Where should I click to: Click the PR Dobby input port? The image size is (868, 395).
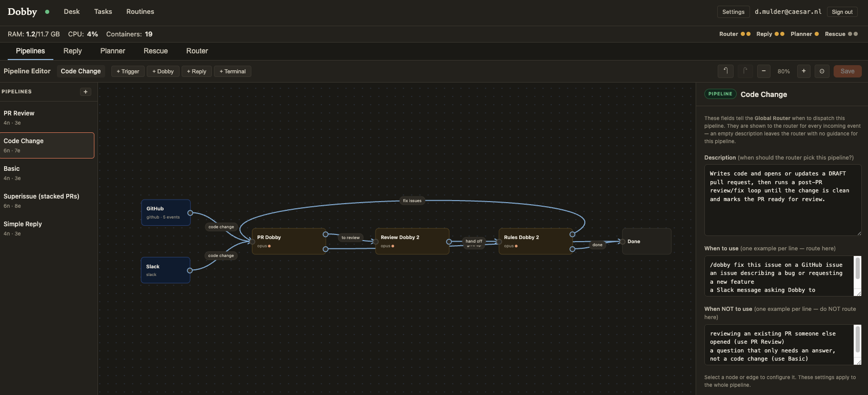252,242
